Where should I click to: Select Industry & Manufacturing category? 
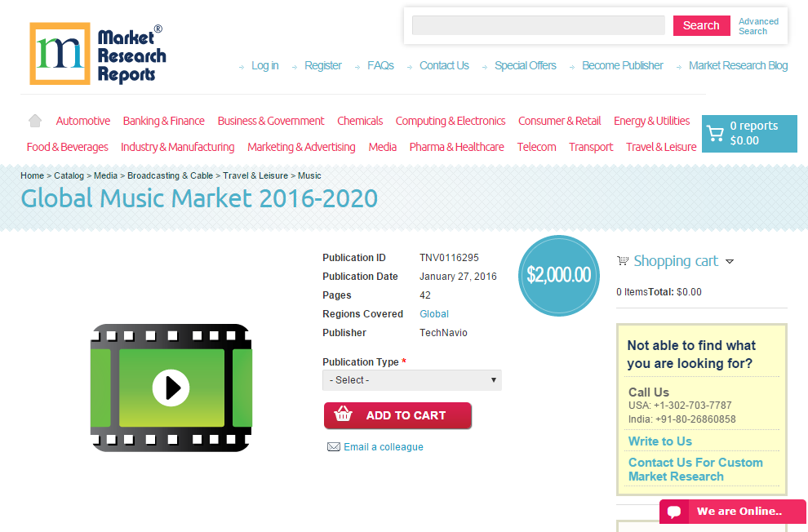(178, 148)
